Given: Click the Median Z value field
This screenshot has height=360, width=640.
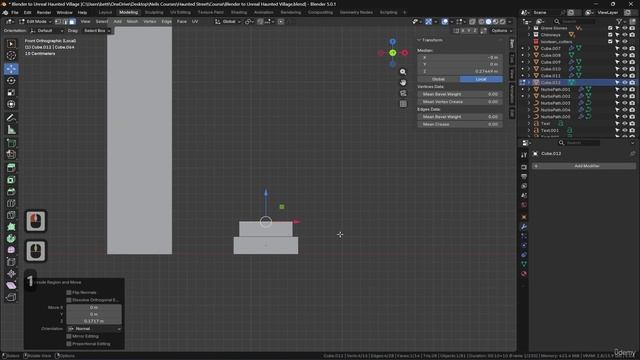Looking at the screenshot, I should 460,71.
